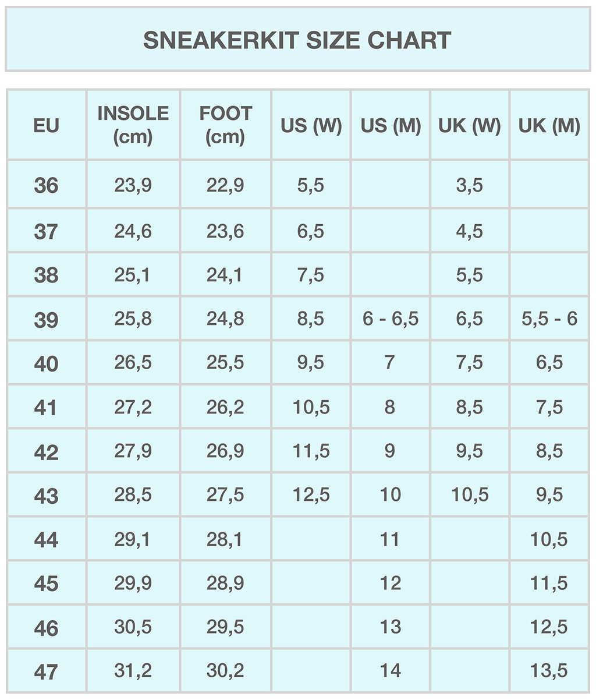
Task: Click the UK (M) column header
Action: click(549, 126)
